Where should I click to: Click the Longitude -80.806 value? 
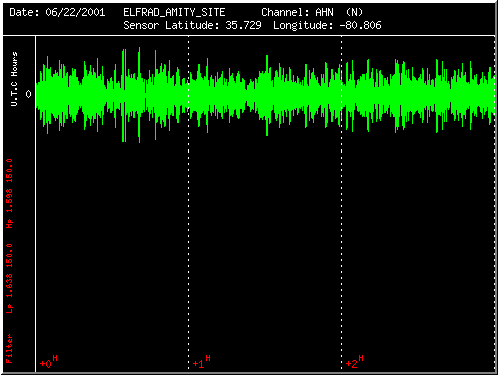coord(361,25)
